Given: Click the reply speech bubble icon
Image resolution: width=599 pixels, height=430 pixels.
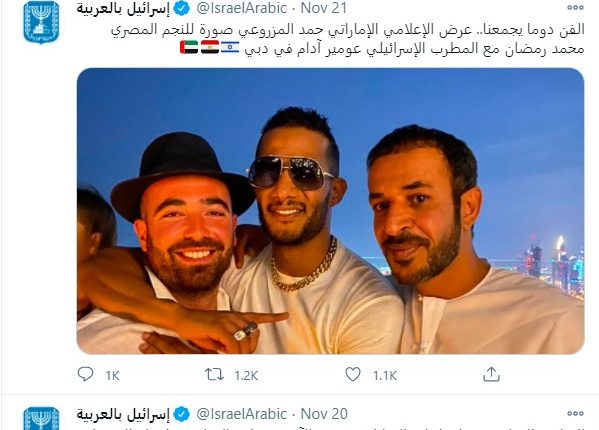Looking at the screenshot, I should (x=85, y=374).
